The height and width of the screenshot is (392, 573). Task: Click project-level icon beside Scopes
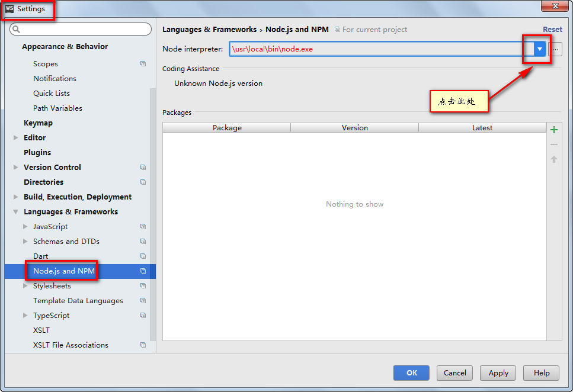(x=143, y=63)
